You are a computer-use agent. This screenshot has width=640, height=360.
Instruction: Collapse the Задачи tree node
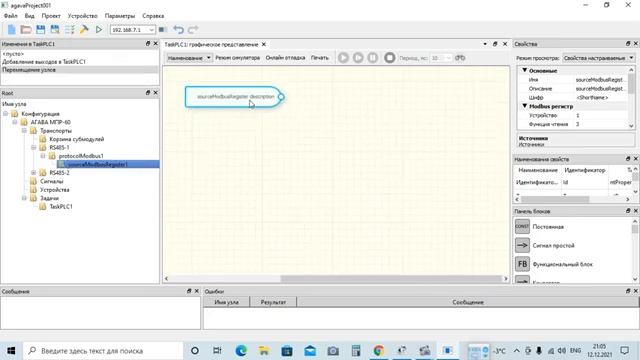[24, 198]
